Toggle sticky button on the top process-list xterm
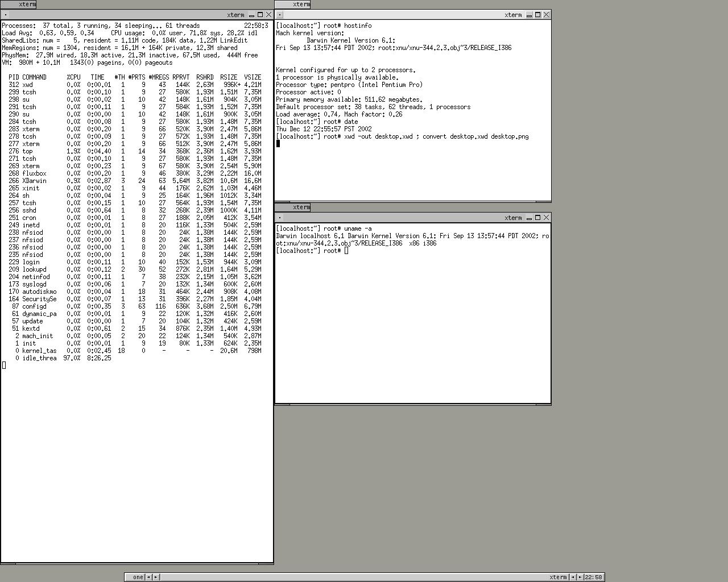 click(6, 15)
